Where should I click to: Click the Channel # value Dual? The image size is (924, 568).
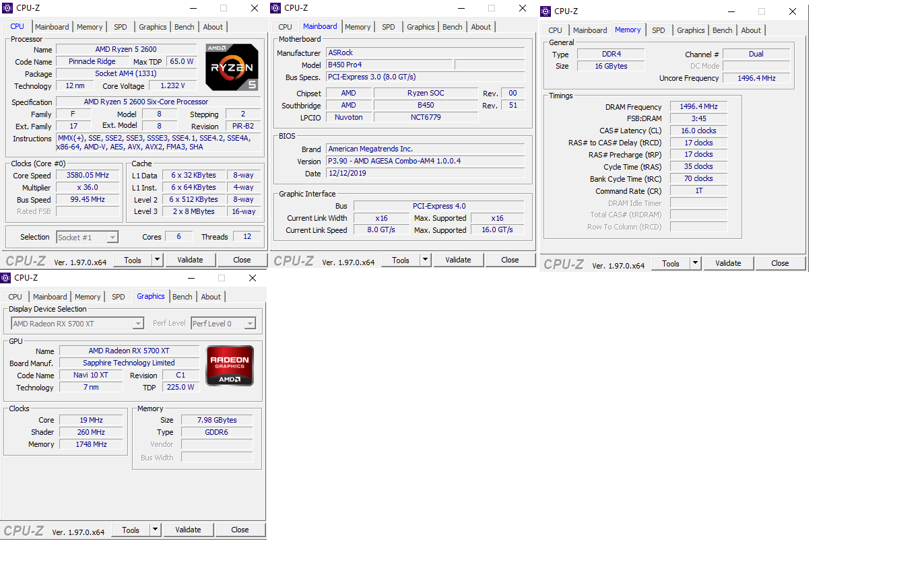756,54
